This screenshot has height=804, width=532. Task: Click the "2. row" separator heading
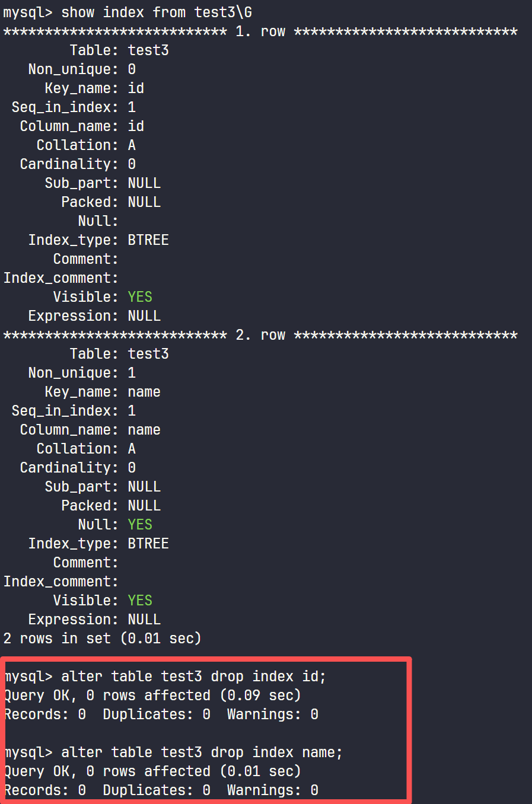260,335
